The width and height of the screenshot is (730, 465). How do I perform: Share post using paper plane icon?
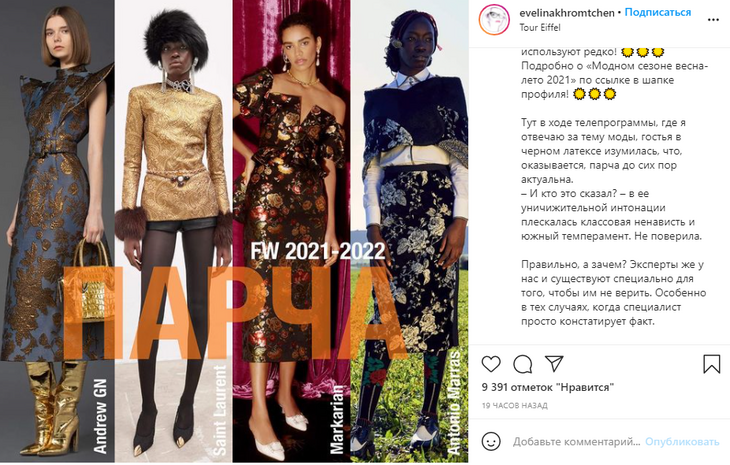[554, 364]
